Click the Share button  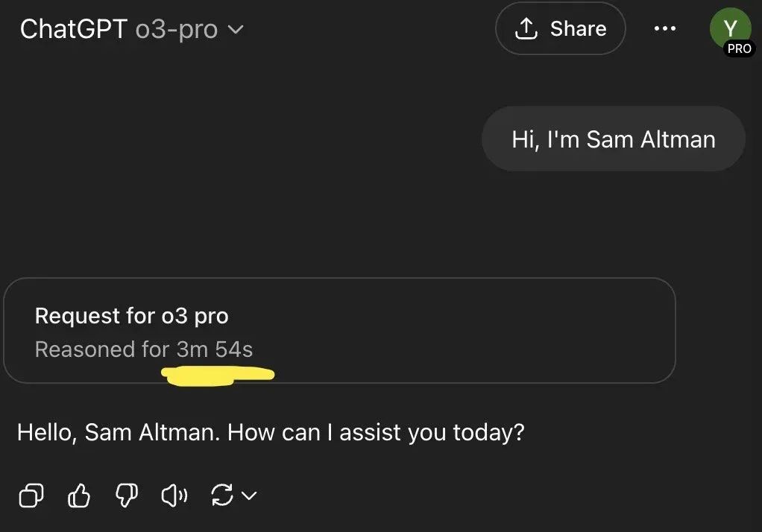pyautogui.click(x=560, y=28)
